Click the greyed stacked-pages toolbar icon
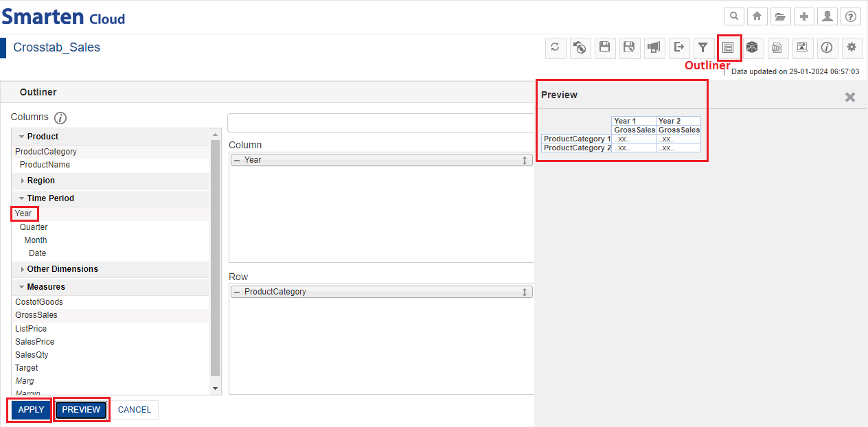 [777, 47]
